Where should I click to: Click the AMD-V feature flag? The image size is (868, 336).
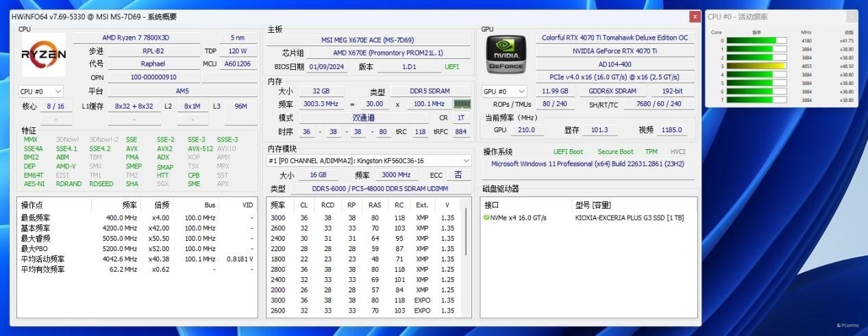pos(66,166)
